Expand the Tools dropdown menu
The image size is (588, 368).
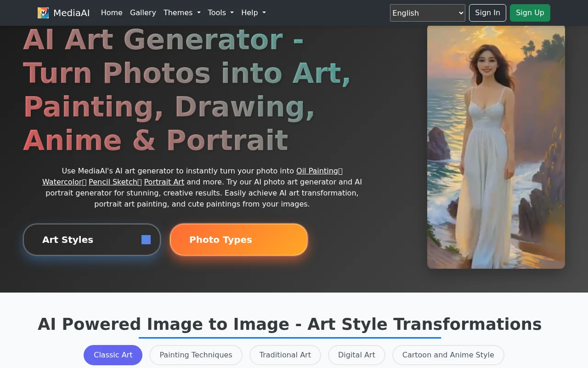[220, 13]
